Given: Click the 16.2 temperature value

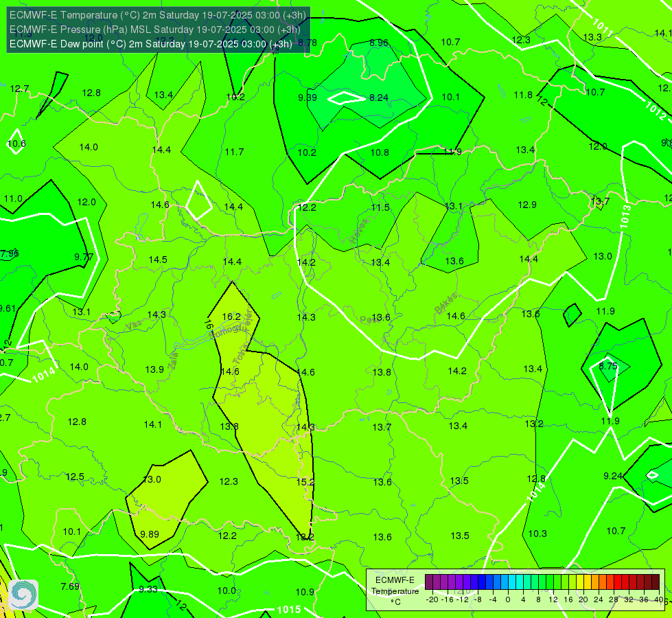Looking at the screenshot, I should coord(231,317).
